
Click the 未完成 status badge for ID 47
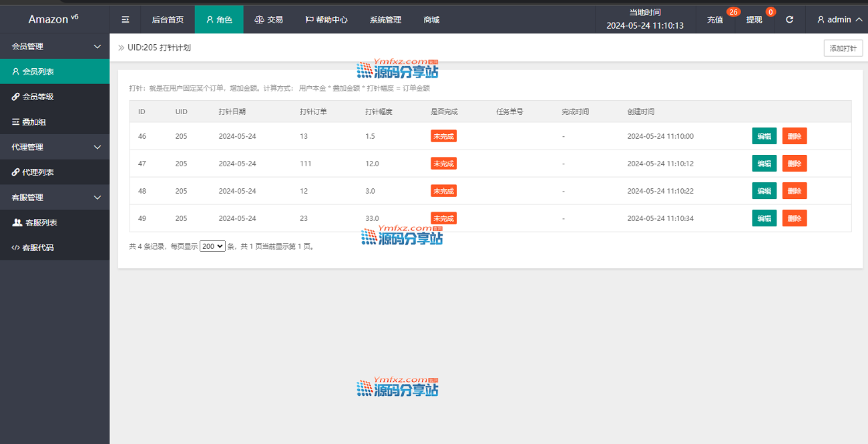[x=443, y=164]
